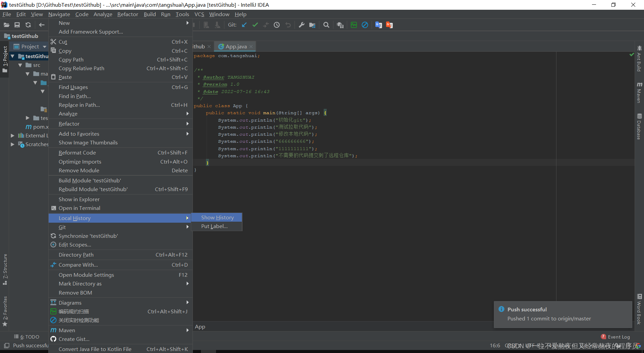Open the Word Book side panel
The height and width of the screenshot is (353, 644).
pos(639,309)
